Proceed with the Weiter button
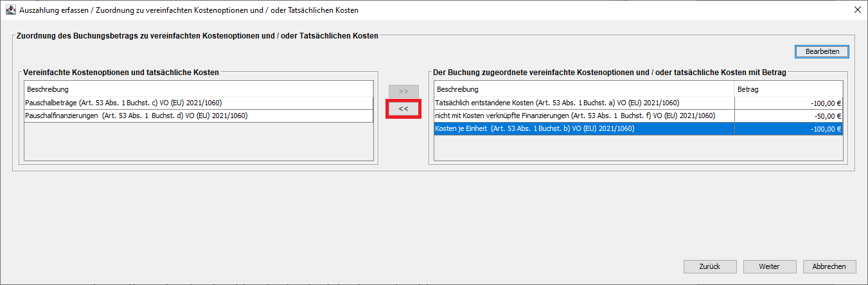This screenshot has height=285, width=868. tap(769, 266)
